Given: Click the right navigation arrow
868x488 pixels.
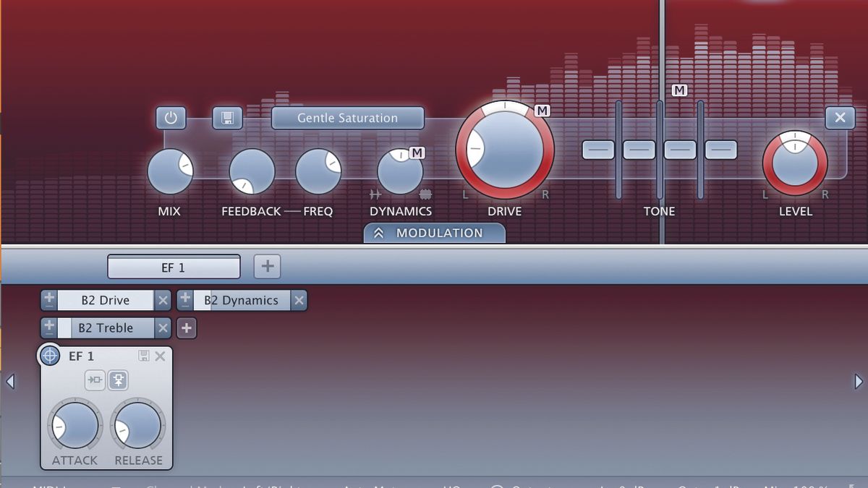Looking at the screenshot, I should (857, 382).
